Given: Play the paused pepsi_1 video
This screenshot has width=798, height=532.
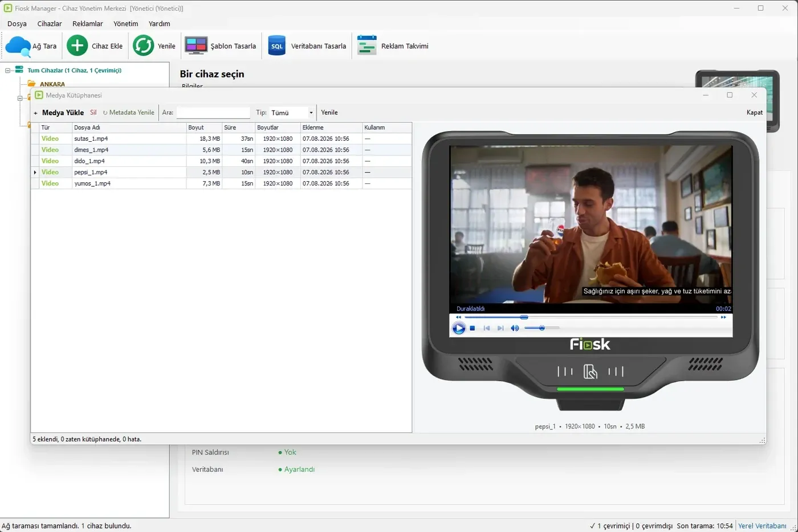Looking at the screenshot, I should pyautogui.click(x=459, y=328).
